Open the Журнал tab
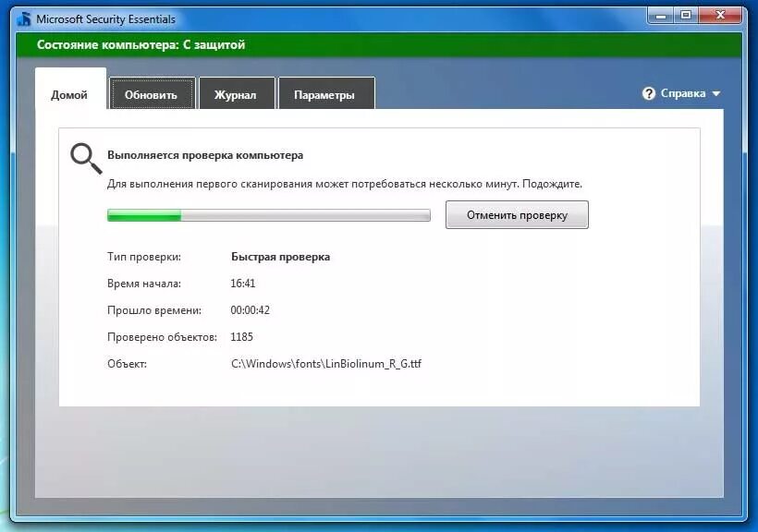The image size is (758, 532). (x=237, y=93)
